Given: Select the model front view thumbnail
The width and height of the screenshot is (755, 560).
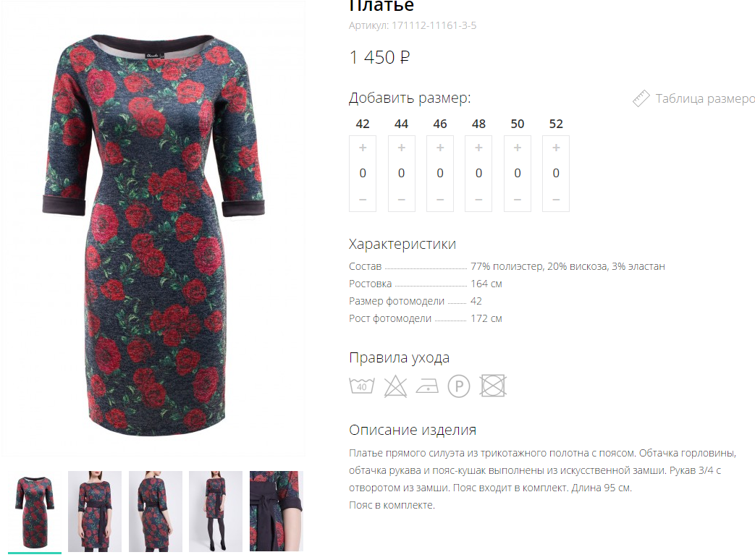Looking at the screenshot, I should tap(95, 512).
